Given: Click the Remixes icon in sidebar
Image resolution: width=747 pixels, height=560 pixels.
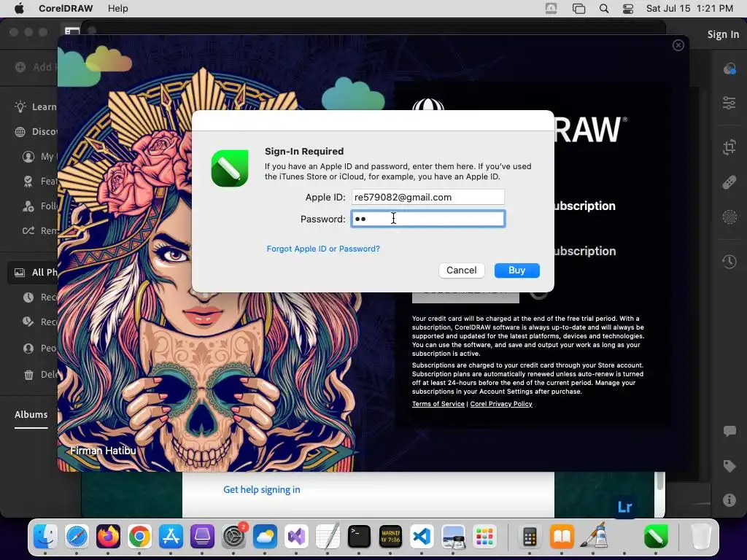Looking at the screenshot, I should [28, 230].
